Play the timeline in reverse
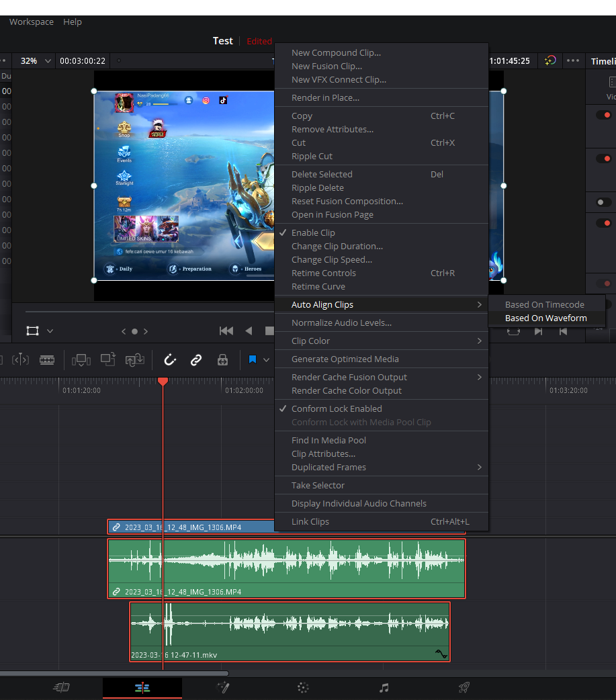Viewport: 616px width, 700px height. 249,331
